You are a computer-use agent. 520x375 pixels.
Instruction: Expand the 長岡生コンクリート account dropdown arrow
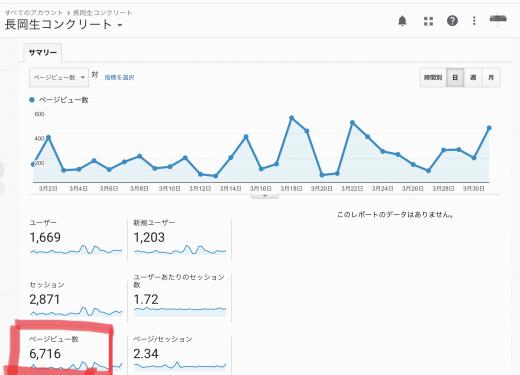tap(120, 25)
